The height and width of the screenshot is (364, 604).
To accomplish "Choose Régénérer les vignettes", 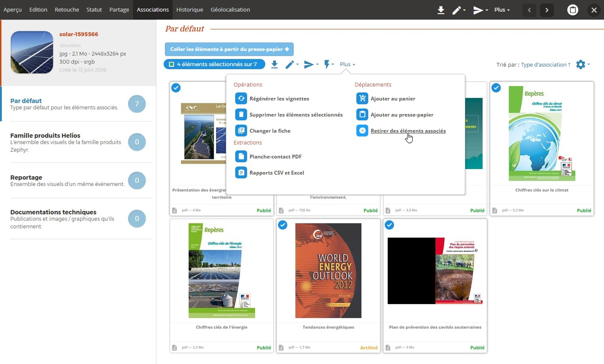I will pos(279,99).
